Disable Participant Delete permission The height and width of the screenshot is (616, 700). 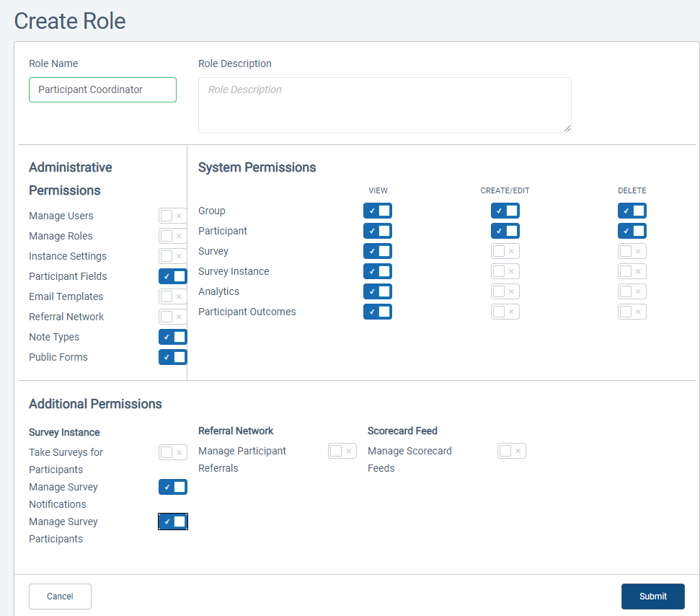pos(632,231)
